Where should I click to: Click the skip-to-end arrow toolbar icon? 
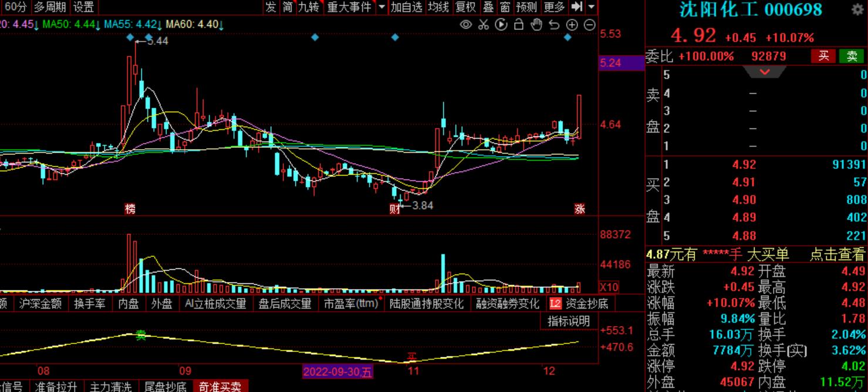(577, 6)
